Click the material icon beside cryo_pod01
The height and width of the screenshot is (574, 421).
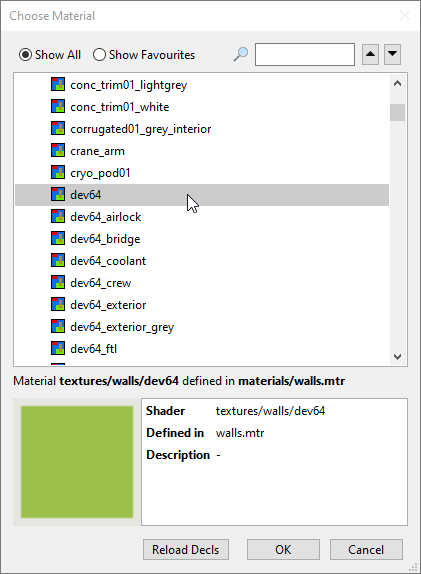tap(58, 172)
